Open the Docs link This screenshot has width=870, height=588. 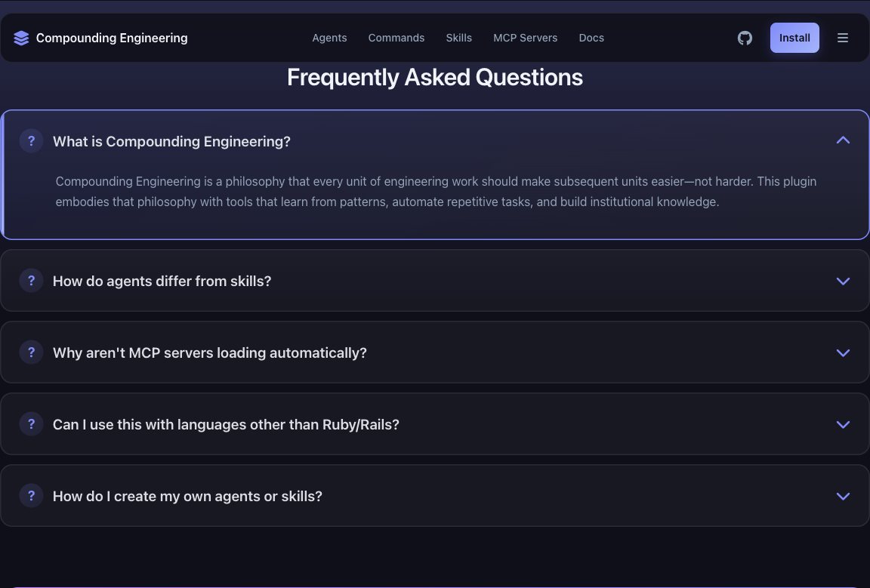point(591,38)
